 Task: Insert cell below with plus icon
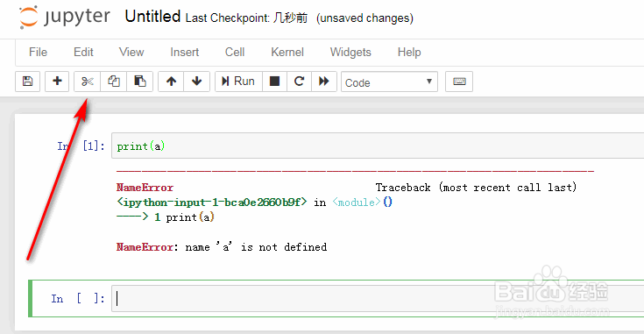point(57,82)
